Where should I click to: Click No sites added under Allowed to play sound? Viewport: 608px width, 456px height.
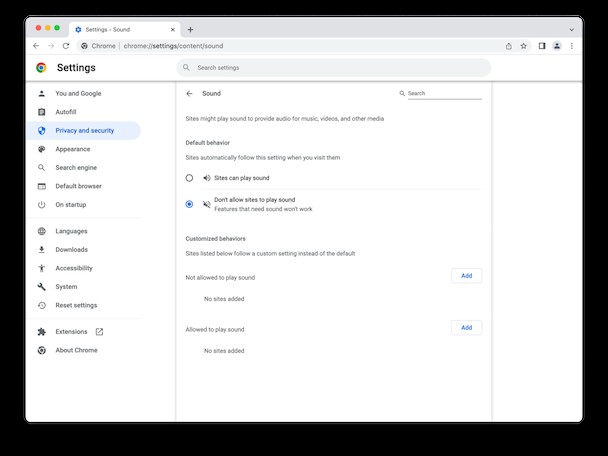(224, 351)
